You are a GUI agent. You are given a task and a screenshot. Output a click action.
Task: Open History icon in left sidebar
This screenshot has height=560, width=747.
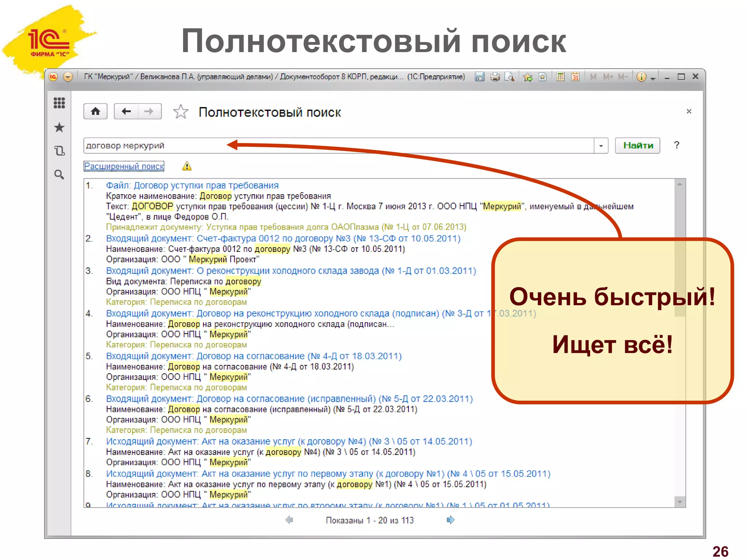pos(59,151)
